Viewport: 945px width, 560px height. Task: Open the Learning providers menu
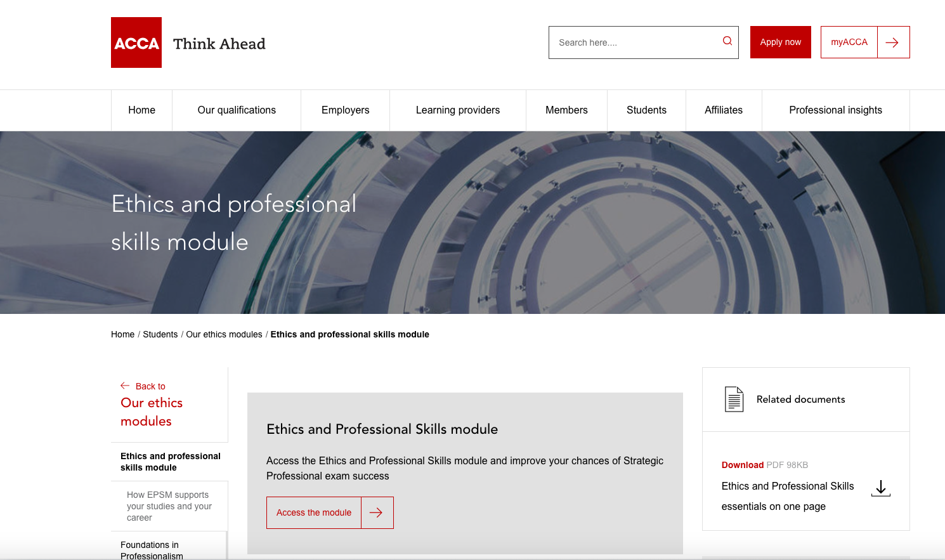(457, 110)
